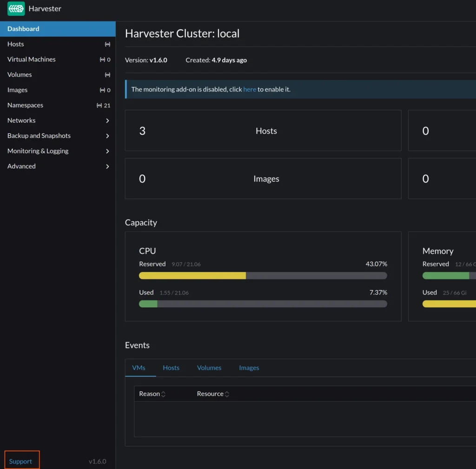Click the CPU Reserved progress bar
Screen dimensions: 476x469
pyautogui.click(x=263, y=276)
